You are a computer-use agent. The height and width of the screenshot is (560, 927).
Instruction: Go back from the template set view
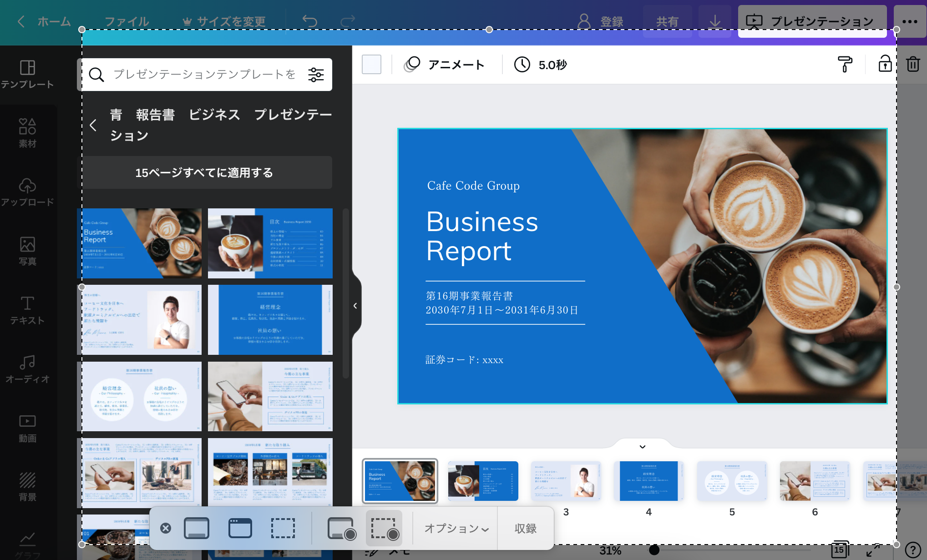pyautogui.click(x=93, y=125)
